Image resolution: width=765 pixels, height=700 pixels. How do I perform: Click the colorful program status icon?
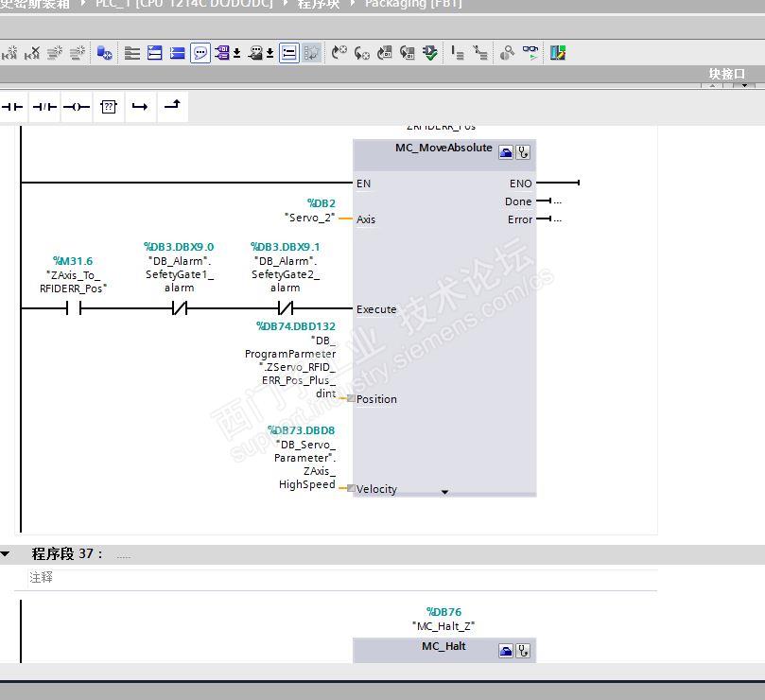coord(557,52)
